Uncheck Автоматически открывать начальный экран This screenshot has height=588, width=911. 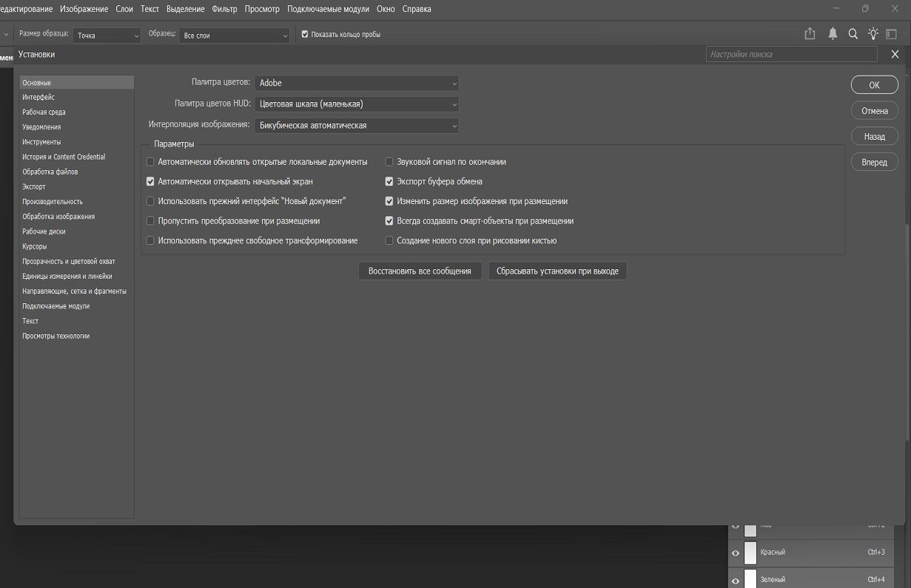(x=150, y=181)
